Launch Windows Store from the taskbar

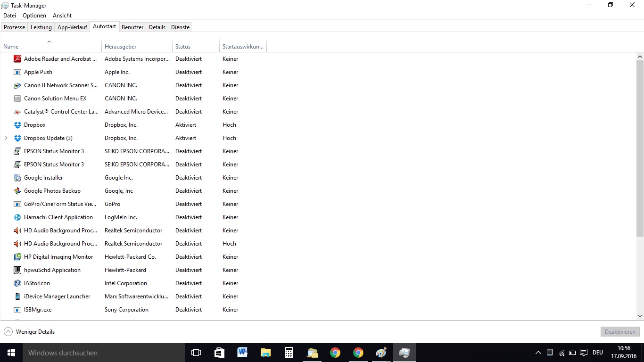[219, 353]
